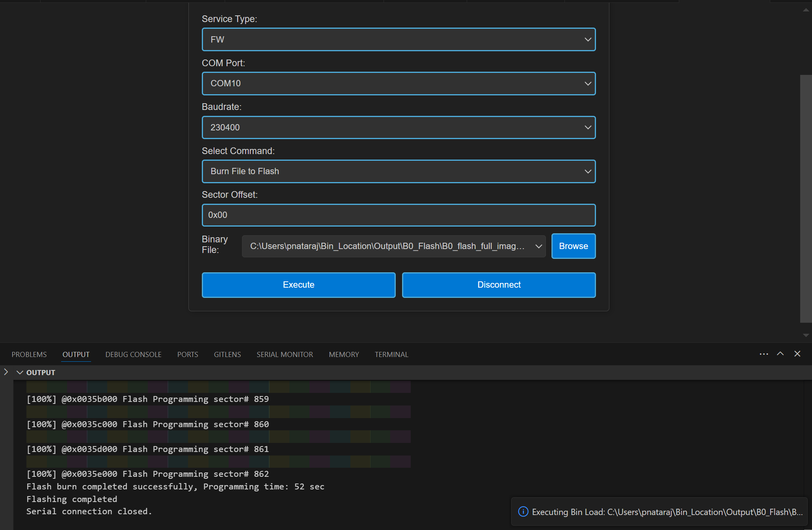Screen dimensions: 812x530
Task: Expand the Binary File path dropdown
Action: tap(393, 246)
